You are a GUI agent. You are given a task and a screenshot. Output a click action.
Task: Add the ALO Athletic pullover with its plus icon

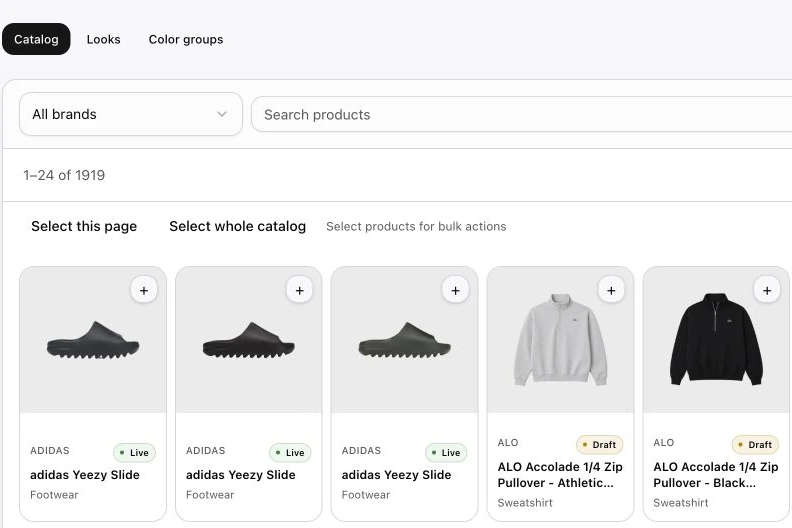pyautogui.click(x=611, y=291)
